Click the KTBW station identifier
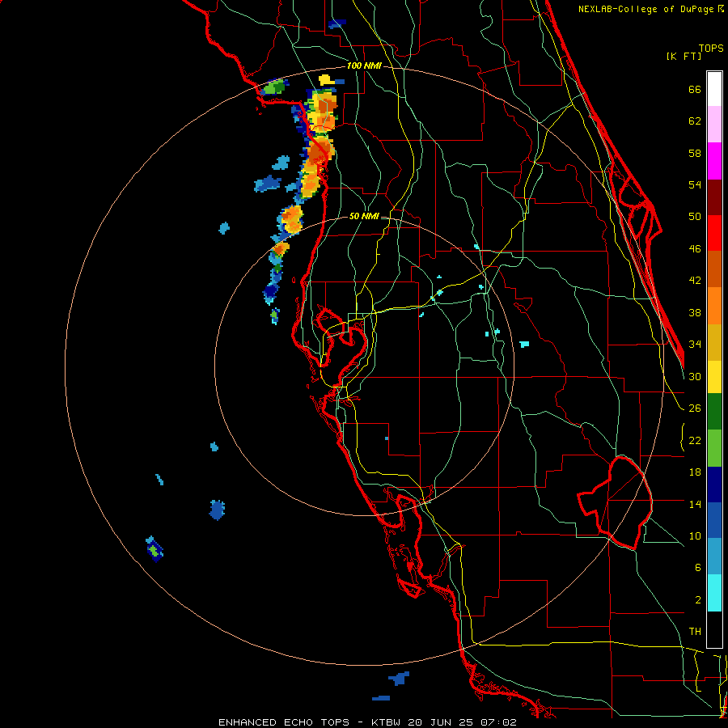This screenshot has height=728, width=728. pyautogui.click(x=385, y=722)
